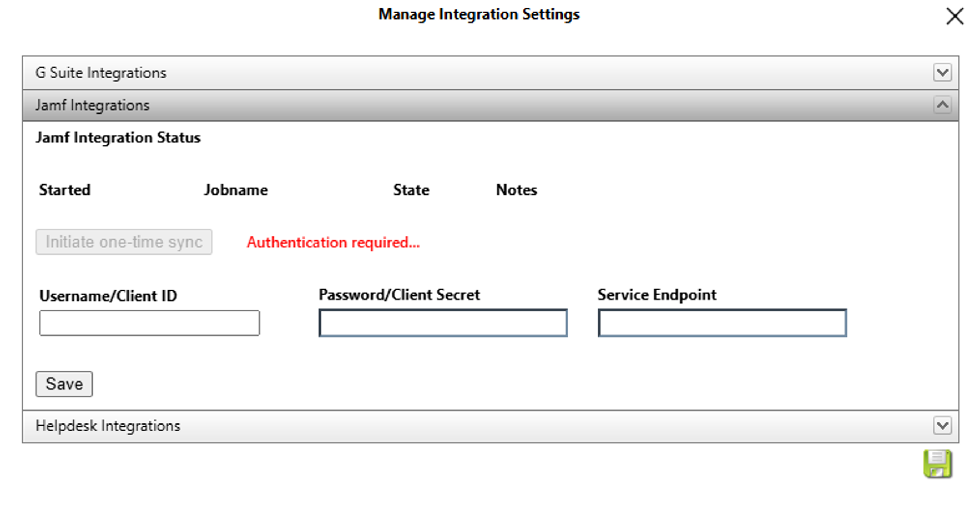The width and height of the screenshot is (980, 520).
Task: Open the Helpdesk Integrations section header
Action: click(490, 426)
